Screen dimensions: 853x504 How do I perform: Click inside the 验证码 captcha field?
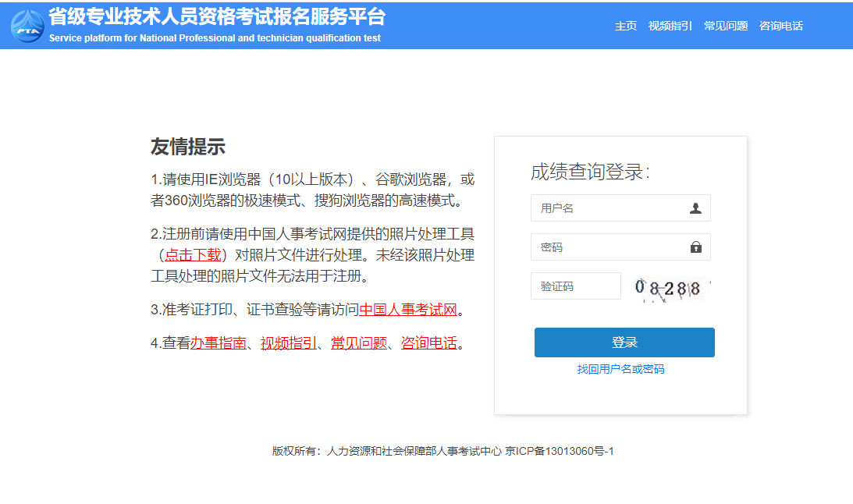click(x=575, y=286)
